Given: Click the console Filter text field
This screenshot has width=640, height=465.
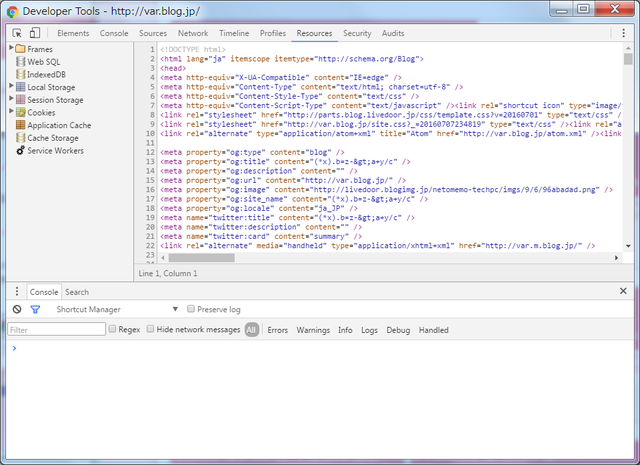Looking at the screenshot, I should tap(56, 329).
